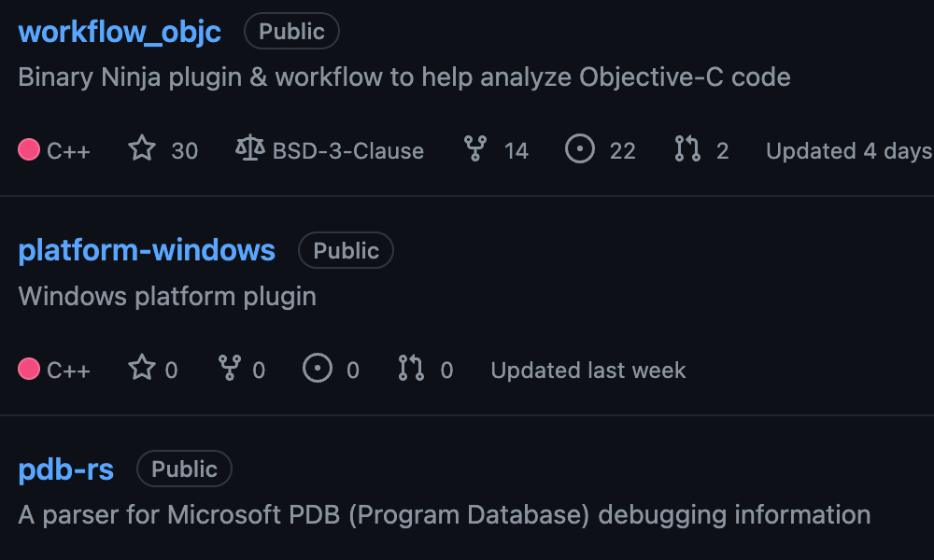Click the 'Updated last week' text
Image resolution: width=934 pixels, height=560 pixels.
(x=588, y=370)
